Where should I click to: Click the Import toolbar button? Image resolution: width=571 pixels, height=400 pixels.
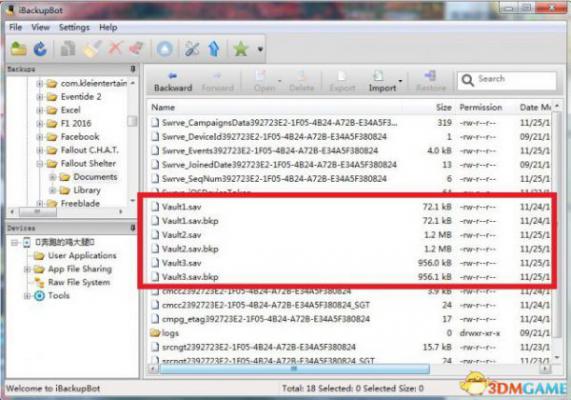(x=382, y=82)
